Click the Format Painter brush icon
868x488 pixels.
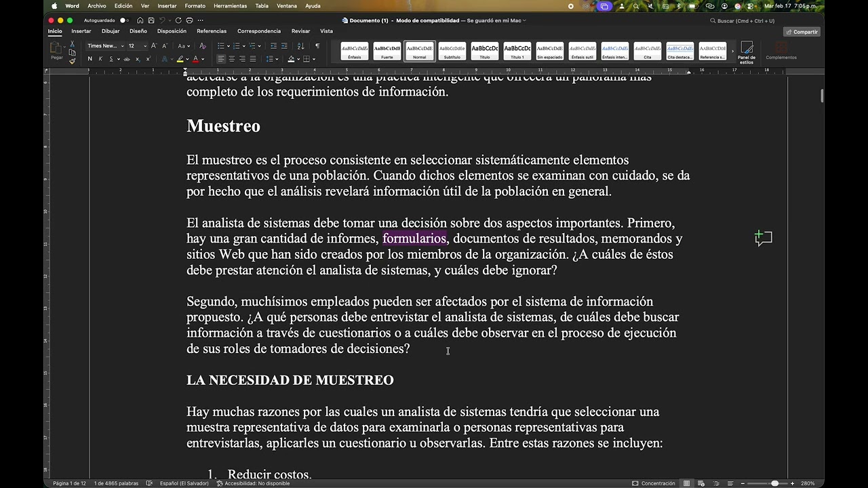coord(73,61)
